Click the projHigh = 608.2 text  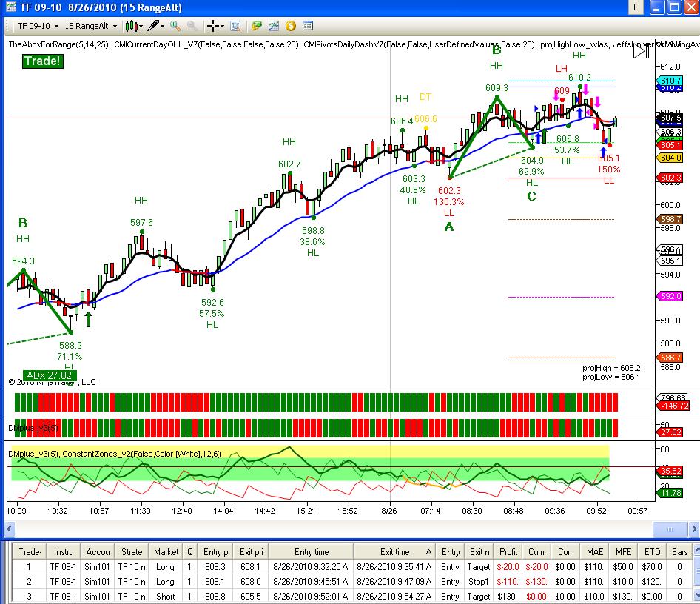click(x=611, y=368)
